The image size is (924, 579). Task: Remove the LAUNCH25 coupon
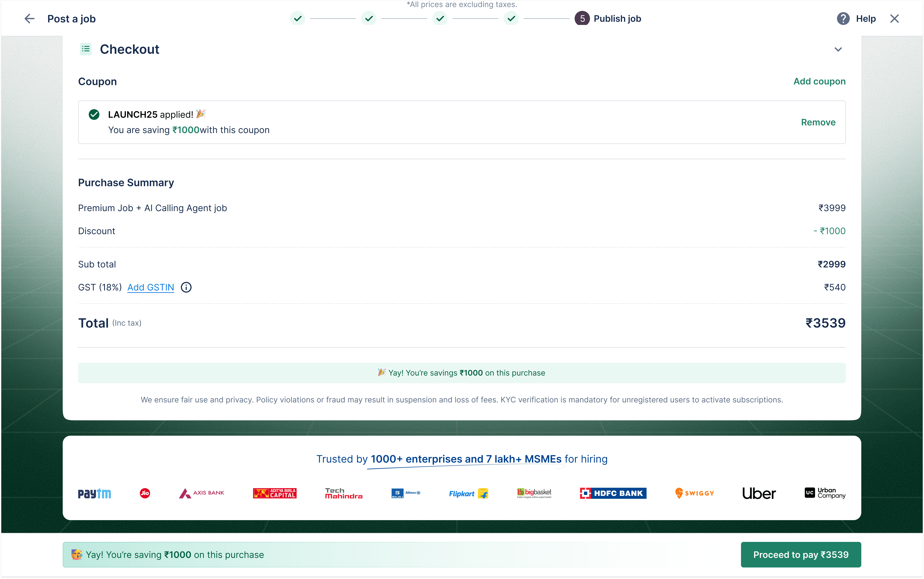point(818,123)
